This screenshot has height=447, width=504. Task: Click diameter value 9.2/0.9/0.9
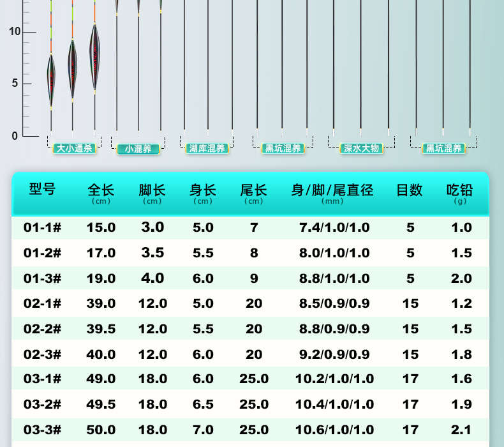(x=334, y=354)
